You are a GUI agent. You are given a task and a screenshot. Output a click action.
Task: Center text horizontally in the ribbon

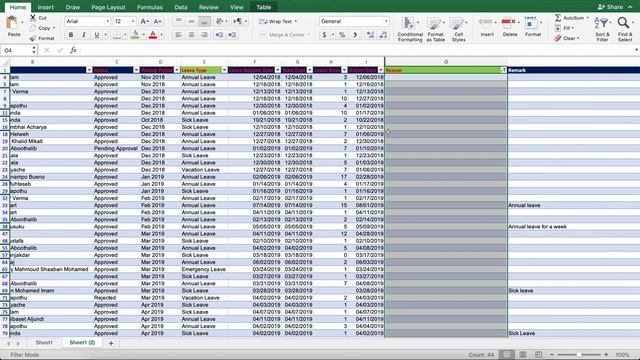click(x=191, y=35)
